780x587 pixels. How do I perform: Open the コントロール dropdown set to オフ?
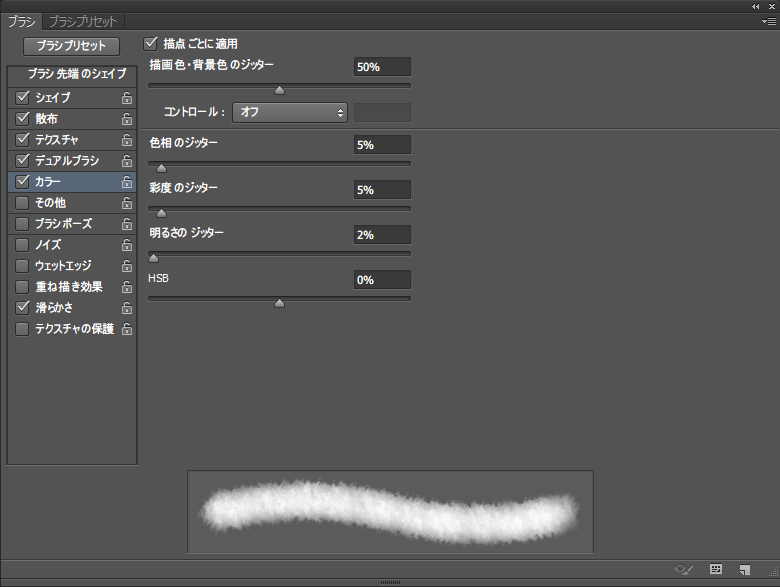pos(290,112)
